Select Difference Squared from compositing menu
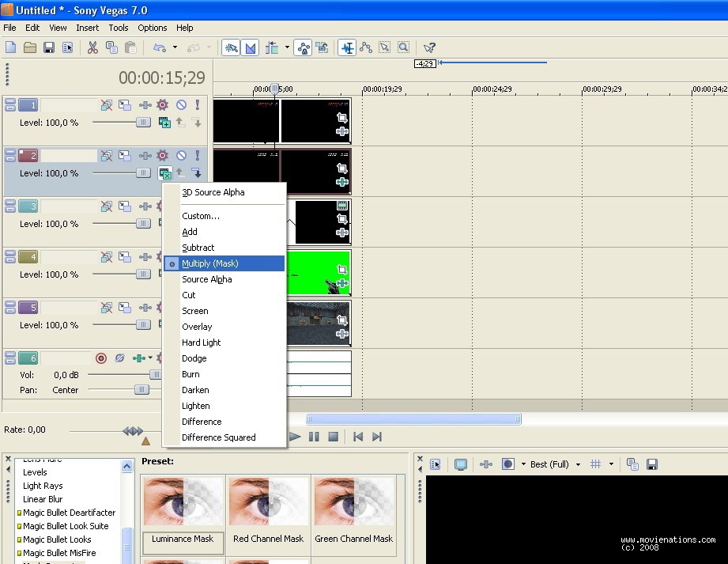This screenshot has width=728, height=564. click(x=218, y=437)
